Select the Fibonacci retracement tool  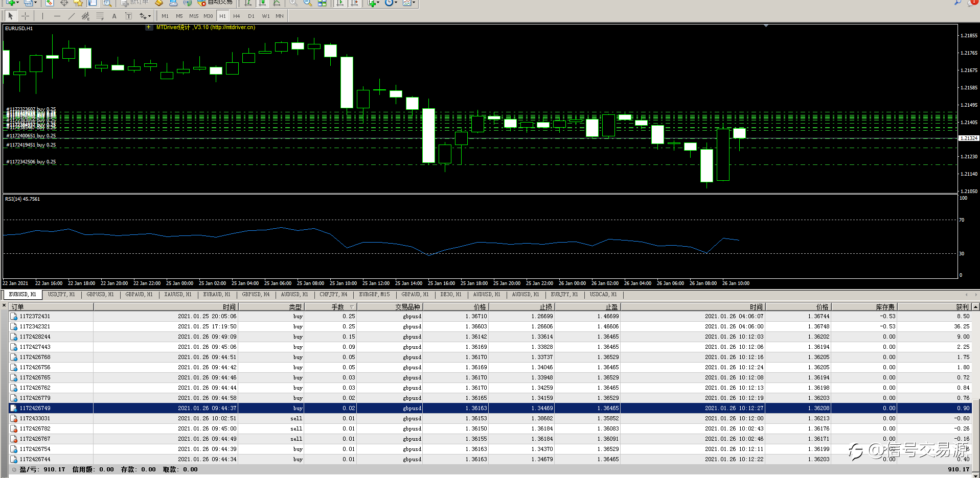click(x=100, y=16)
